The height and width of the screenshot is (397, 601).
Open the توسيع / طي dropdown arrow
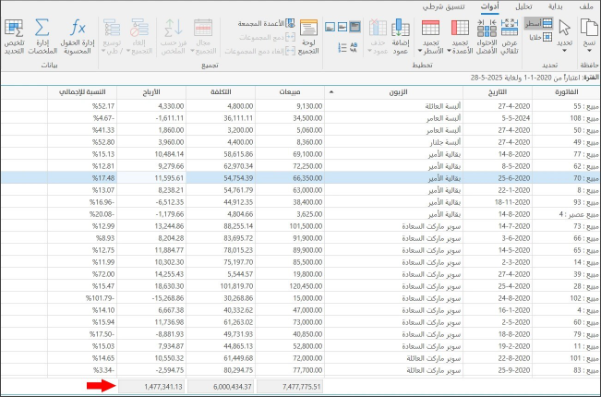[103, 51]
